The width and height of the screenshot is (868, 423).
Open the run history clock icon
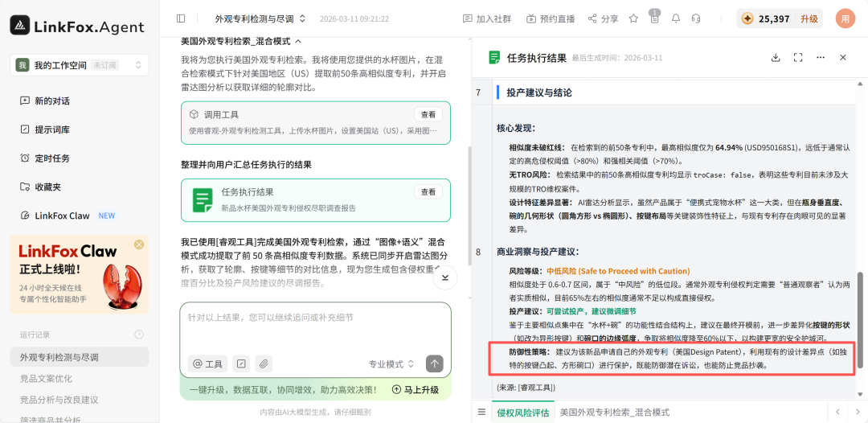139,335
